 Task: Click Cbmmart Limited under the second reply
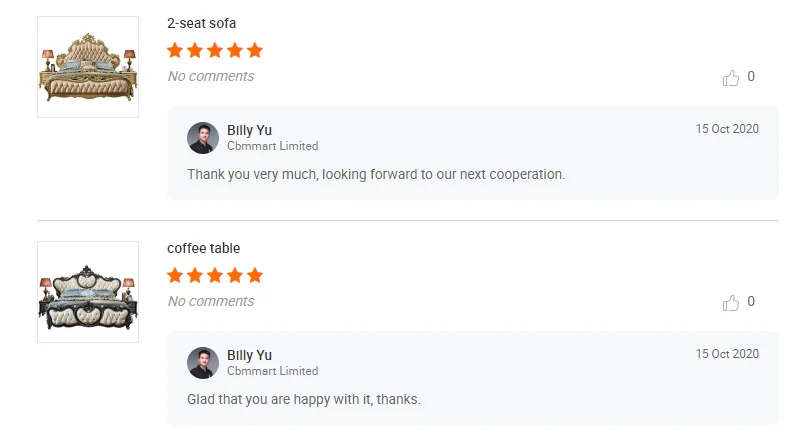tap(272, 371)
